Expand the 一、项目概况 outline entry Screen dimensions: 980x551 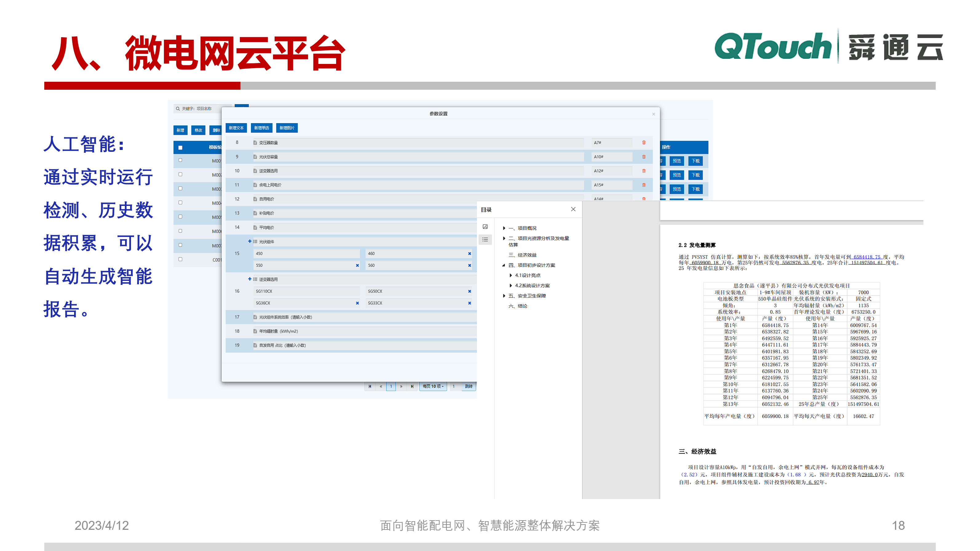pos(504,228)
